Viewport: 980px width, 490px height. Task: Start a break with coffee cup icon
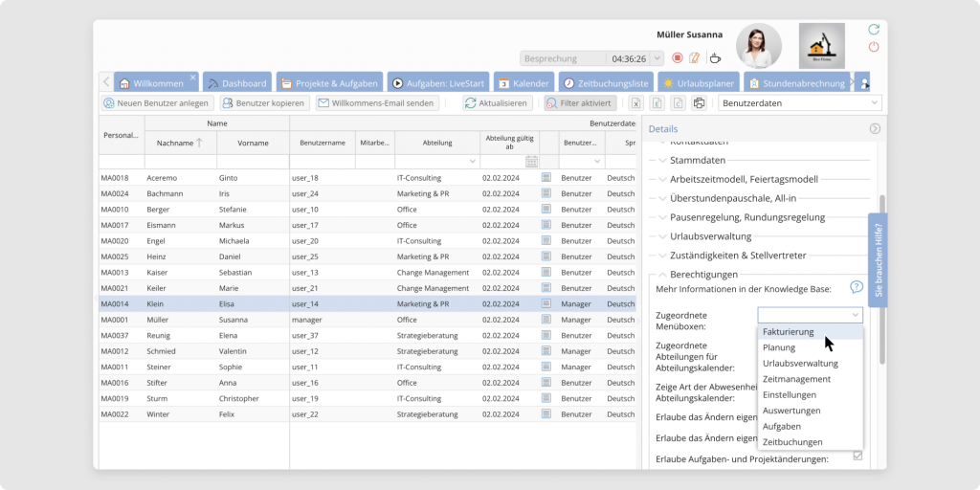(714, 58)
